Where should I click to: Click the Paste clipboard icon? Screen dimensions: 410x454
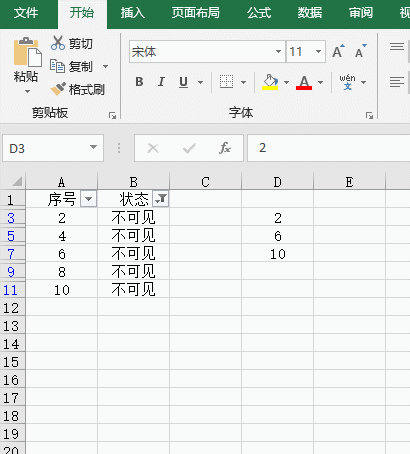coord(27,52)
